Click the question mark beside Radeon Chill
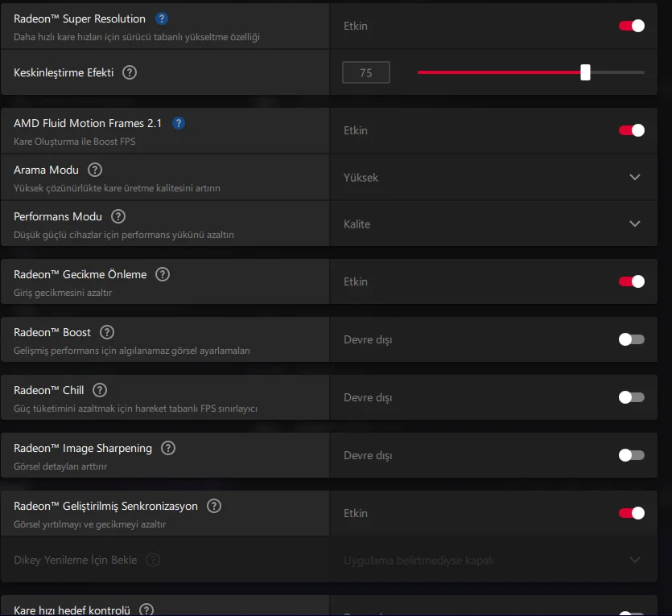The image size is (672, 616). coord(100,390)
